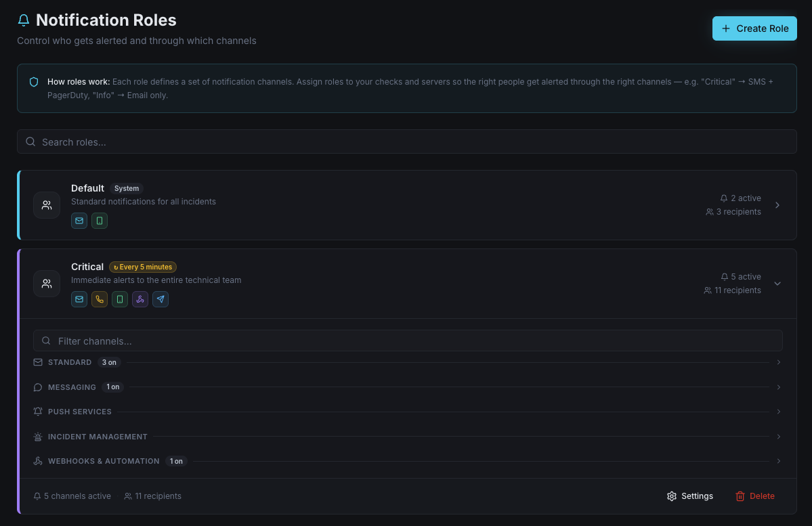Open the webhook channel icon on Critical role

pos(140,299)
